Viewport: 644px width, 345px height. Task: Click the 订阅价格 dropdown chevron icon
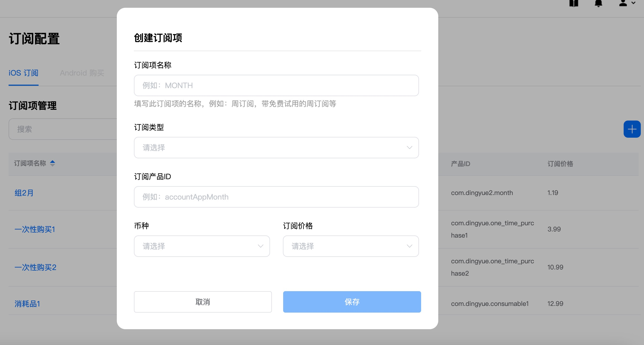pos(409,246)
